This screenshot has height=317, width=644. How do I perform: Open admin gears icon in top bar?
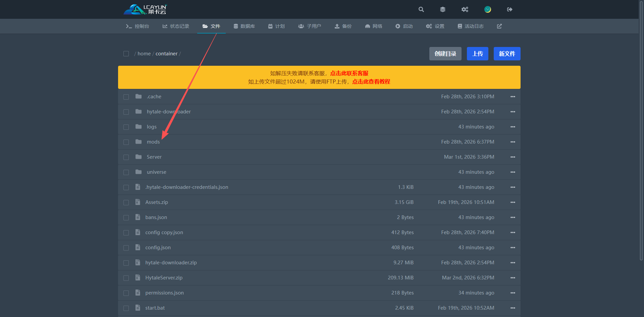(465, 9)
